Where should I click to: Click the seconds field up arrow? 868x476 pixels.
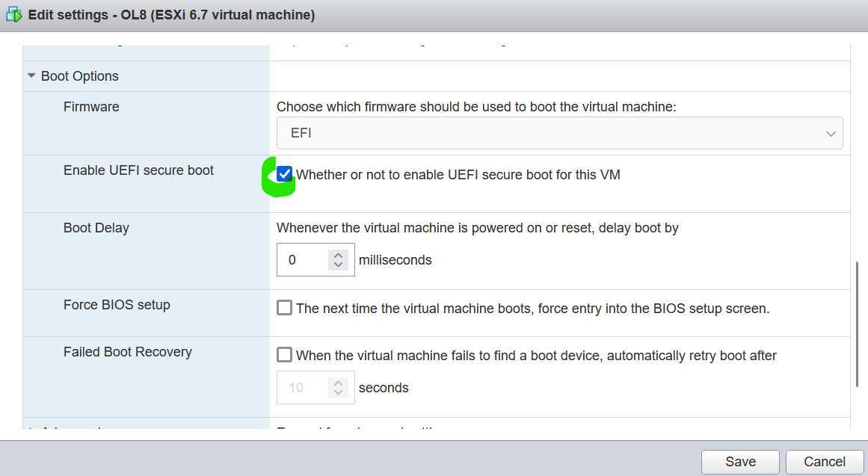pyautogui.click(x=338, y=383)
